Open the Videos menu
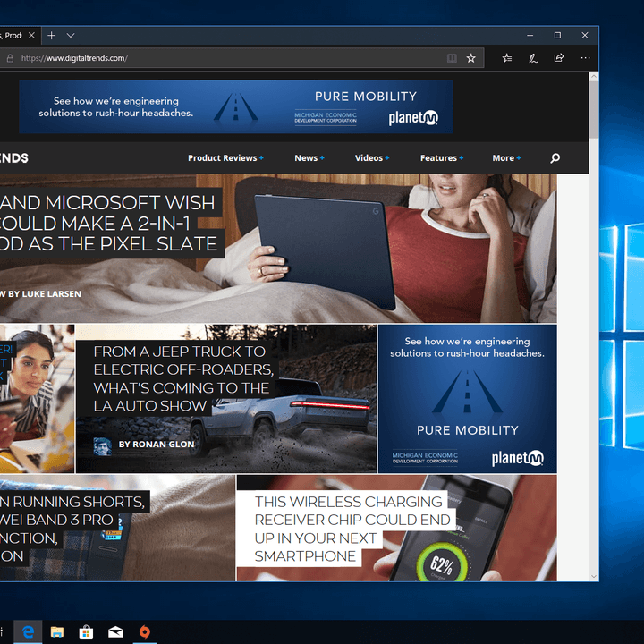This screenshot has height=644, width=644. point(372,158)
